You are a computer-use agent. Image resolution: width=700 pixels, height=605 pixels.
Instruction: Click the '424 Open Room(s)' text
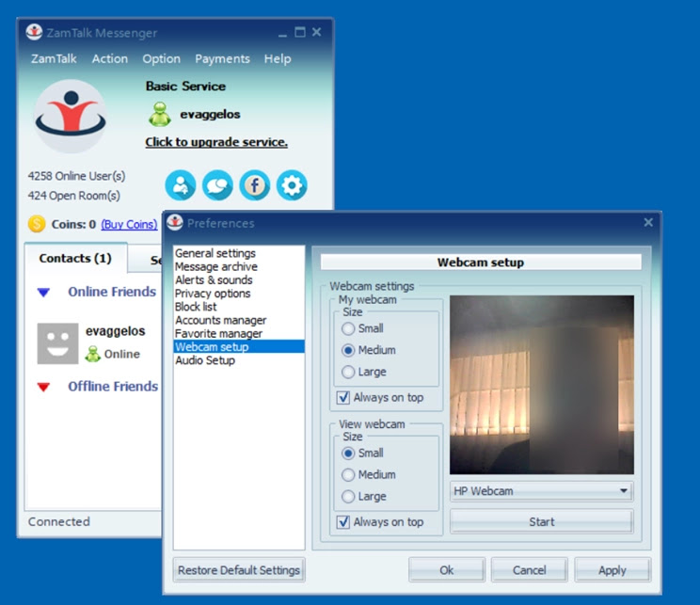73,196
